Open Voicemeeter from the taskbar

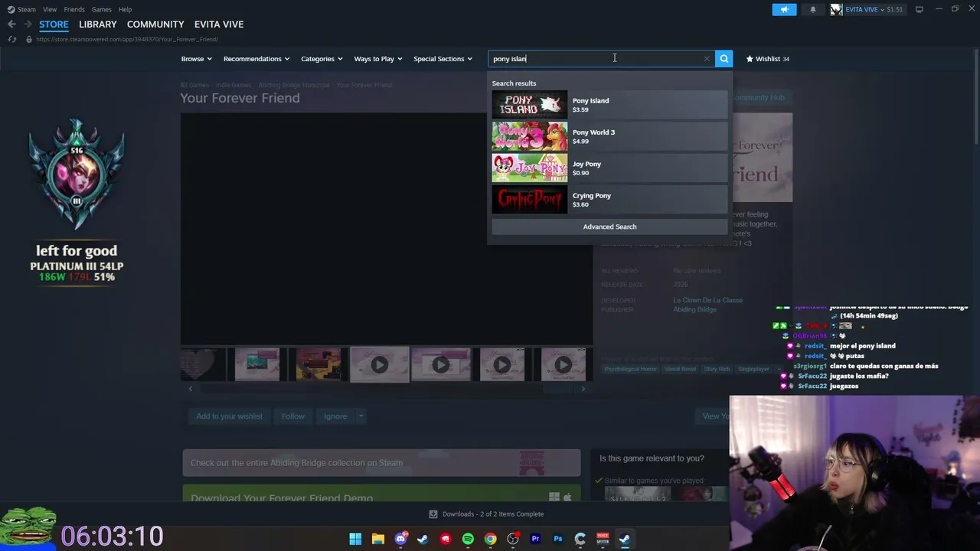pos(603,539)
